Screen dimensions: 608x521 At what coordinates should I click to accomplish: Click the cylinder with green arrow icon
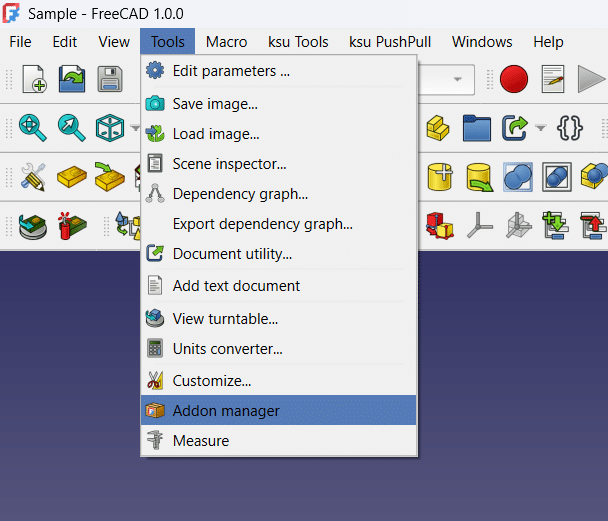[x=480, y=177]
